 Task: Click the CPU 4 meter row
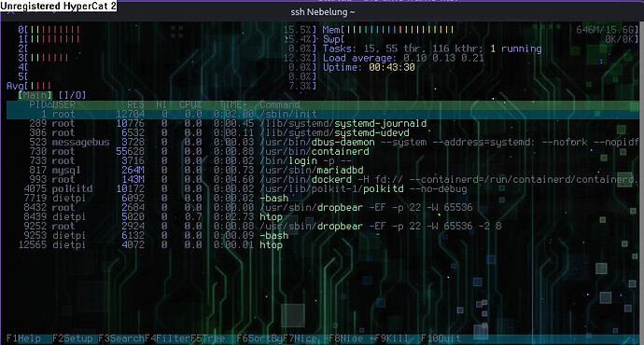point(167,67)
